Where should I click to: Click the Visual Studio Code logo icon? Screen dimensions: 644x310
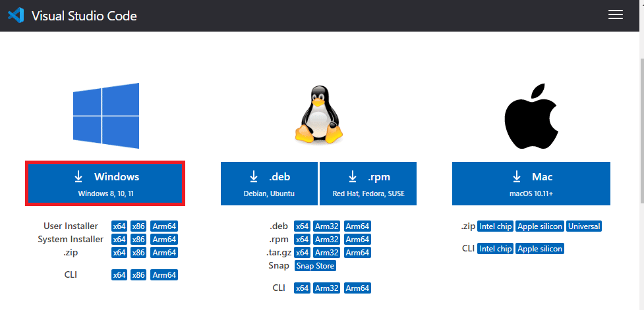16,16
